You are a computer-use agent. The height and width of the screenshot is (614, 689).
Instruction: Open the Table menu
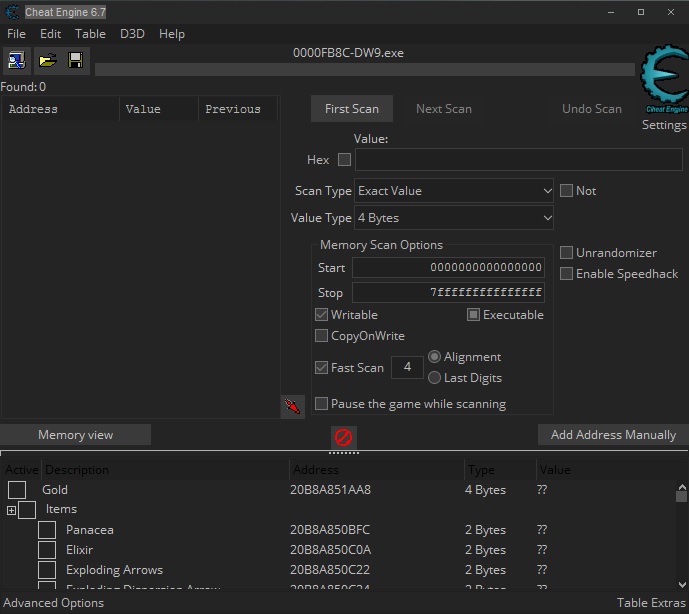tap(90, 34)
